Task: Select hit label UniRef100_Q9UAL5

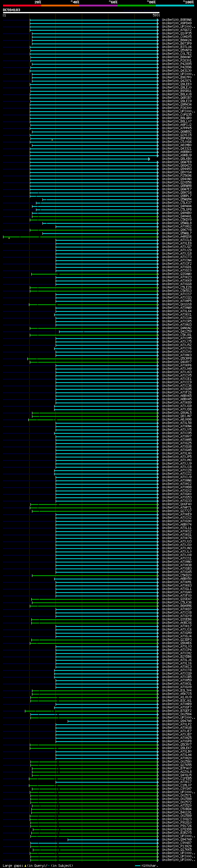Action: click(177, 412)
